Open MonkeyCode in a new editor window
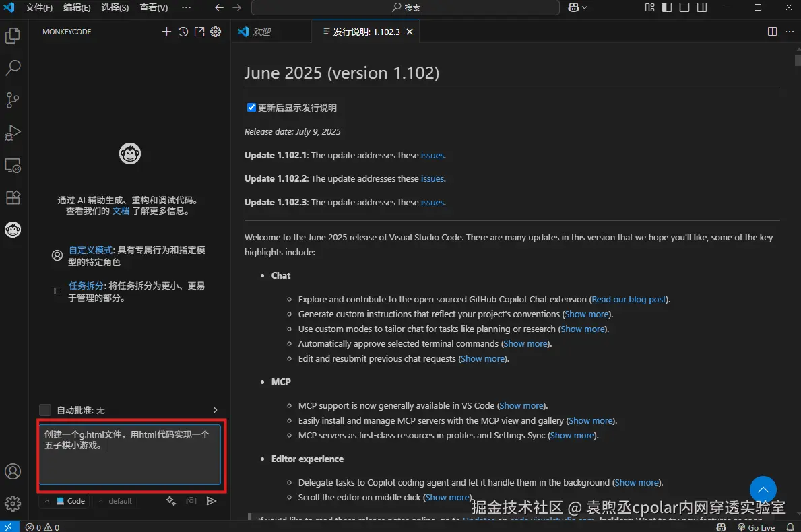This screenshot has height=532, width=801. coord(199,32)
